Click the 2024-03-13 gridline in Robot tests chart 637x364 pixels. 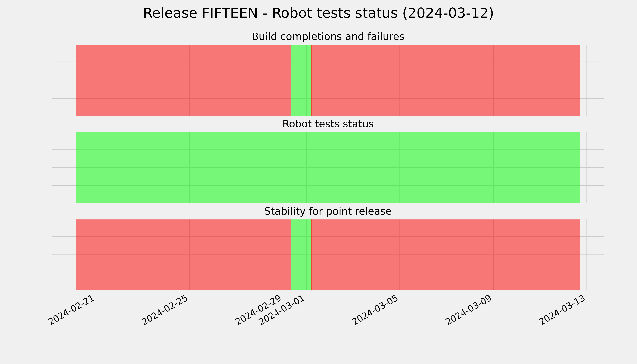tap(587, 167)
